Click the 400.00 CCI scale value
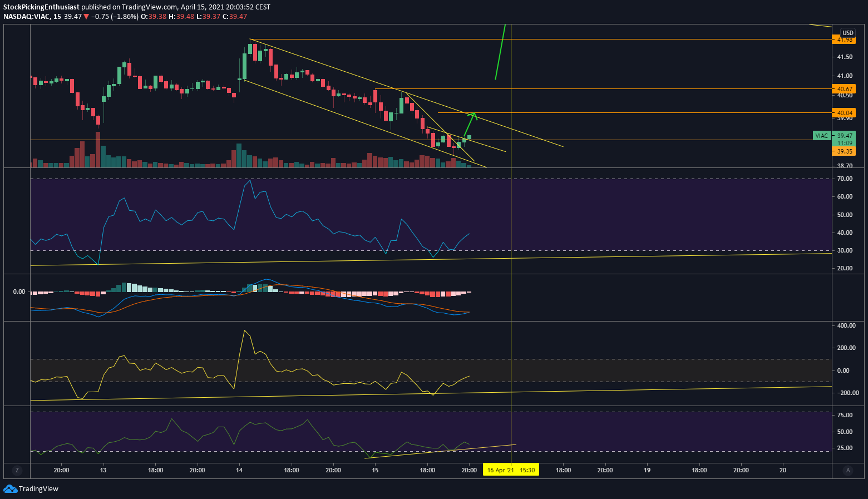 coord(846,325)
